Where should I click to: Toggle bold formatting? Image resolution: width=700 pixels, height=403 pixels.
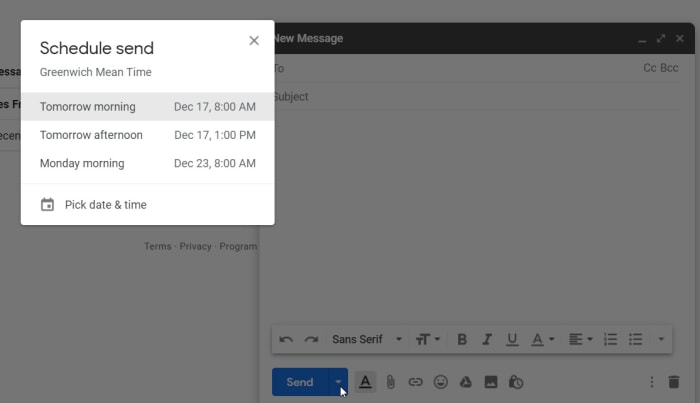[x=462, y=340]
